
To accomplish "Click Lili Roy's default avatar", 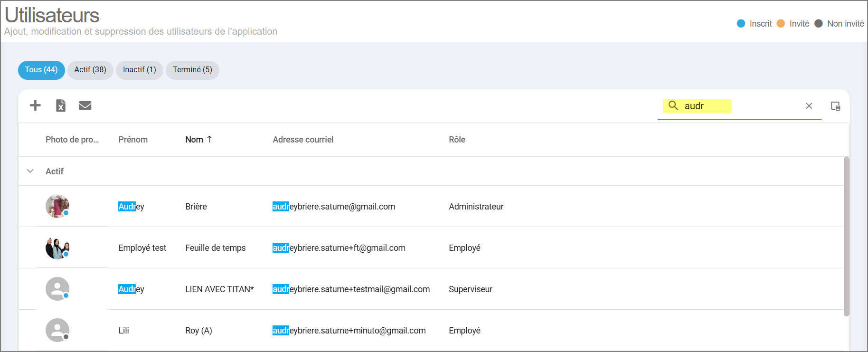I will 57,330.
